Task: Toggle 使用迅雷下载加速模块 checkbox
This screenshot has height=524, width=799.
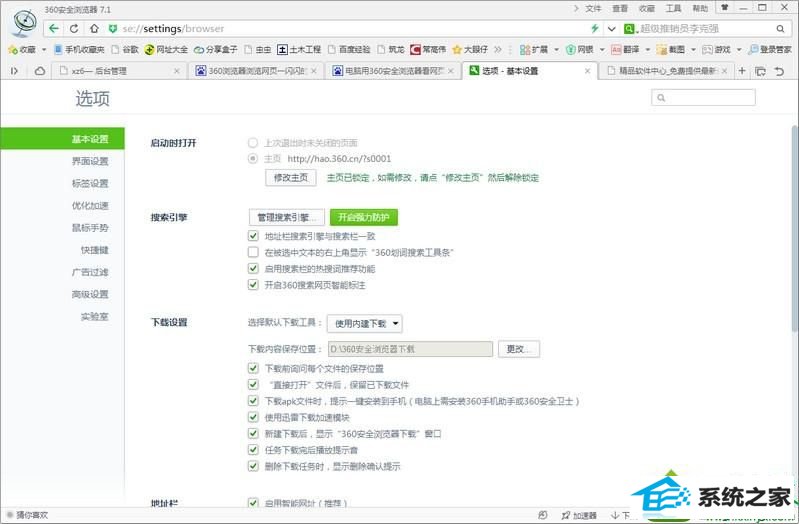Action: pos(253,417)
